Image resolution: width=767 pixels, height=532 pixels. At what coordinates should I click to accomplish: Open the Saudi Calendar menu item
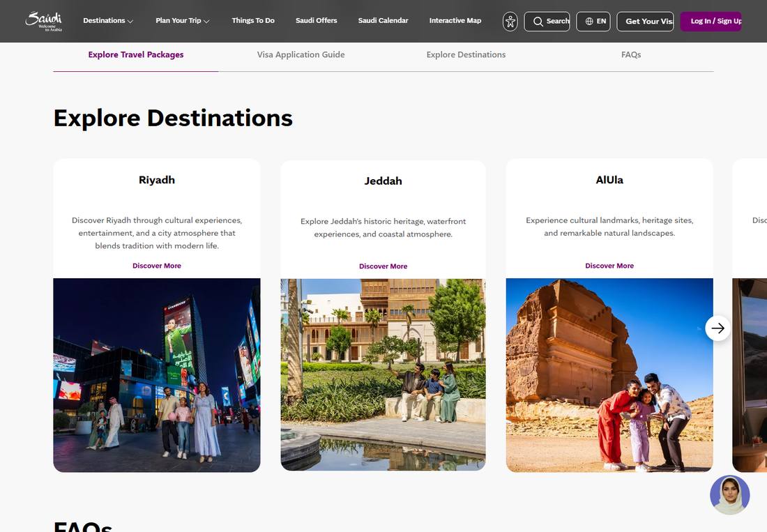(383, 20)
